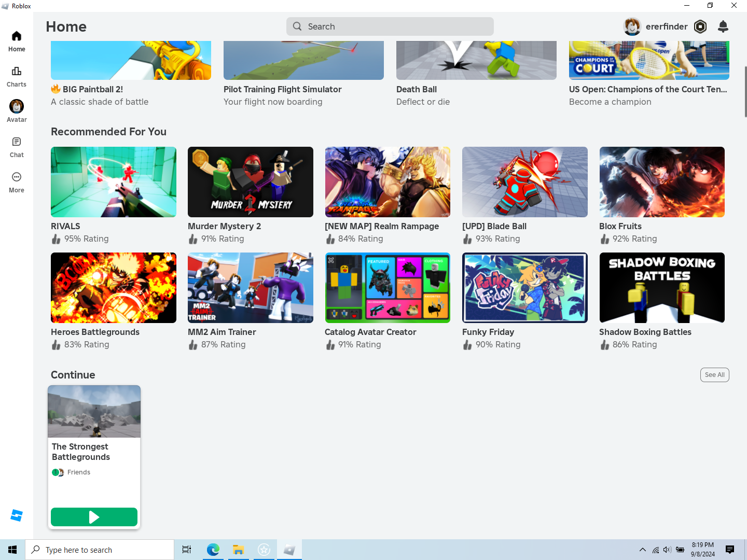Click 'Your flight now boarding' subtitle
Screen dimensions: 747x560
(273, 102)
